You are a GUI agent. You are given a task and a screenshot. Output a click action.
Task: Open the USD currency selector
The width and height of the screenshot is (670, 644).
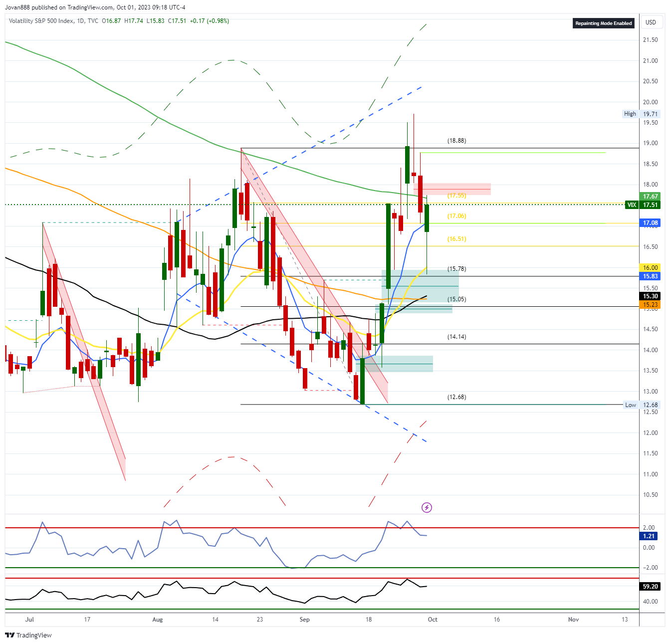tap(651, 22)
